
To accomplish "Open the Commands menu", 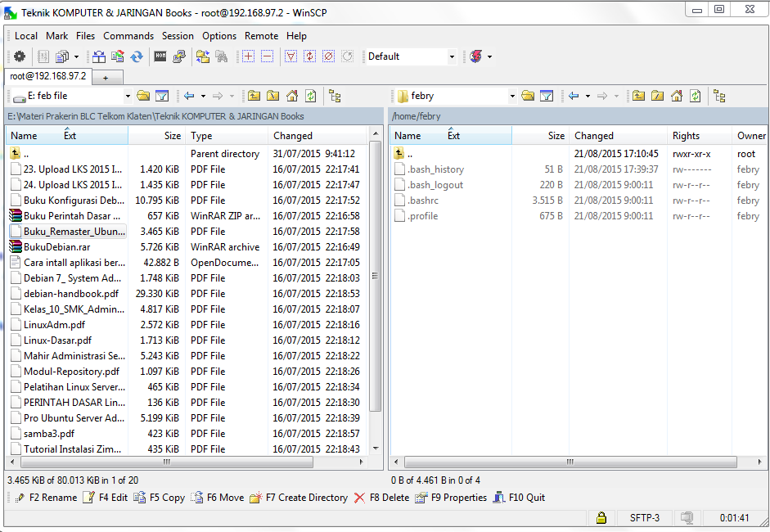I will 128,36.
